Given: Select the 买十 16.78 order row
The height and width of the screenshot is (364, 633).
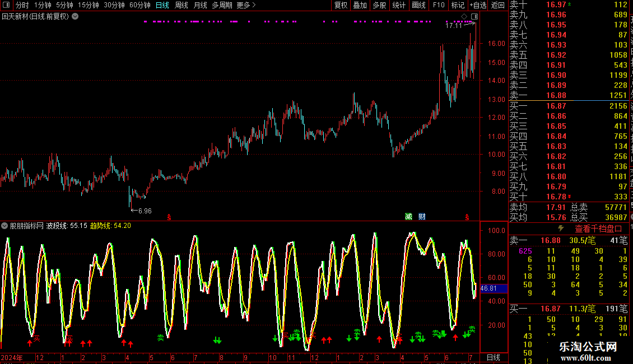Looking at the screenshot, I should 569,197.
